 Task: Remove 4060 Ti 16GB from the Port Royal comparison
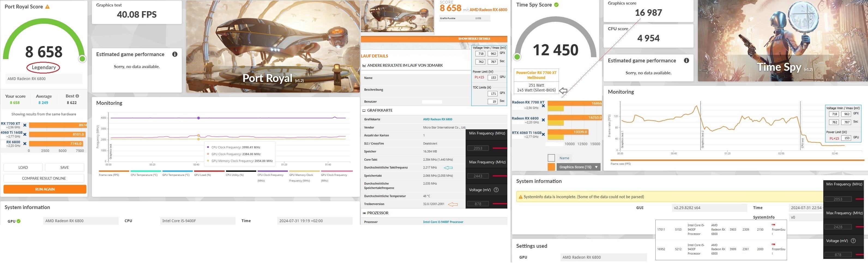(25, 134)
